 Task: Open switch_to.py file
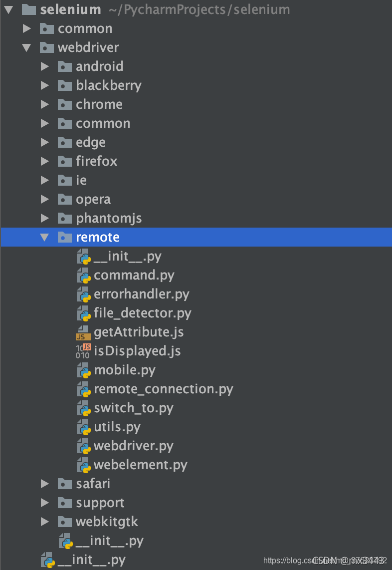pyautogui.click(x=134, y=408)
